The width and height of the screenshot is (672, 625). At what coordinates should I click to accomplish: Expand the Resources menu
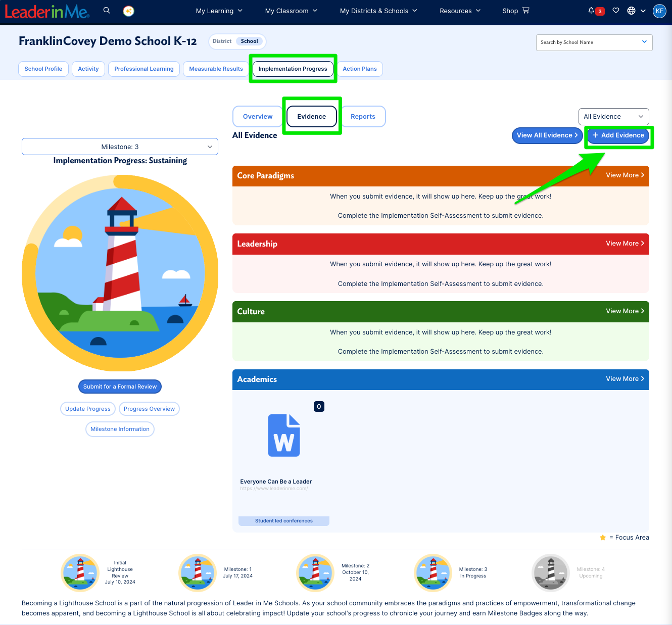[460, 11]
